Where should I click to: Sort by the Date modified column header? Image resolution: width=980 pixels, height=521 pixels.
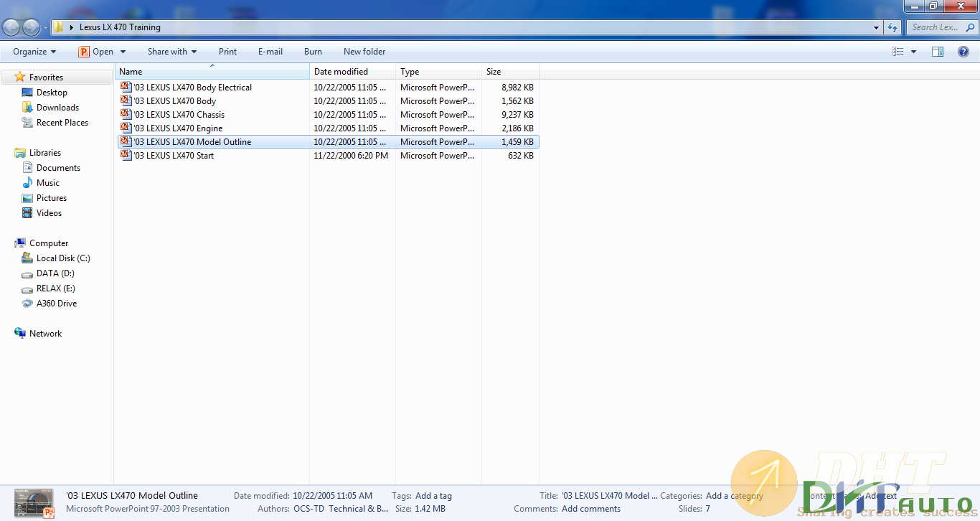point(353,72)
